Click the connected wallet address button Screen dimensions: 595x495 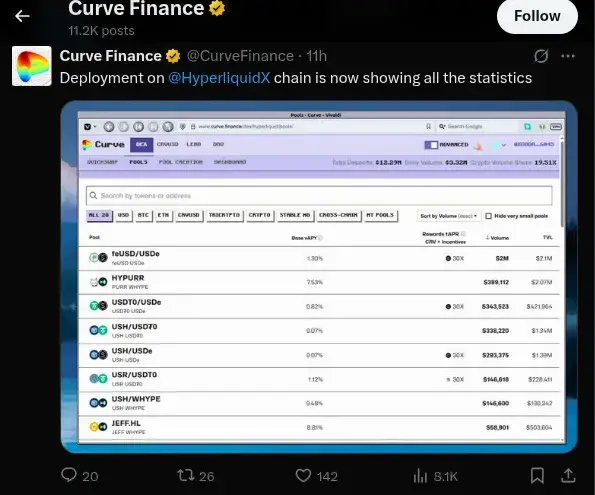pos(534,144)
